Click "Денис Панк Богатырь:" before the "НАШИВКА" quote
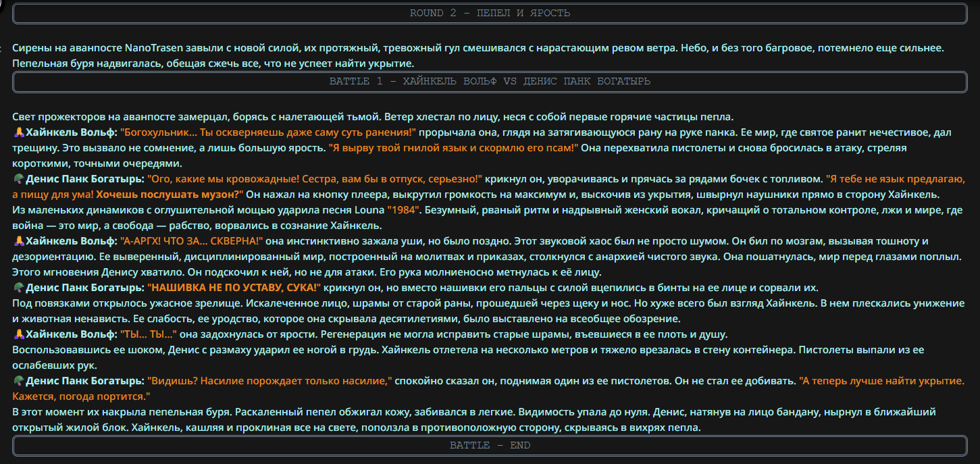Viewport: 980px width, 464px height. point(85,288)
